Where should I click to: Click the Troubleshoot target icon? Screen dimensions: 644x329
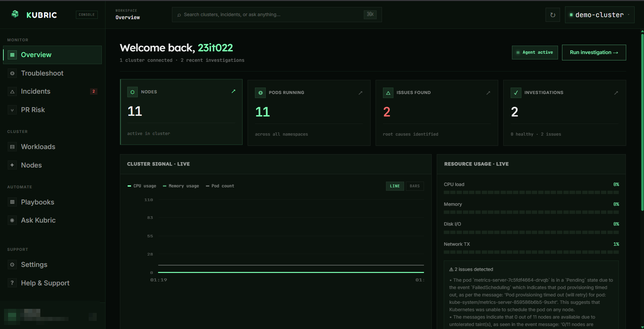[12, 73]
